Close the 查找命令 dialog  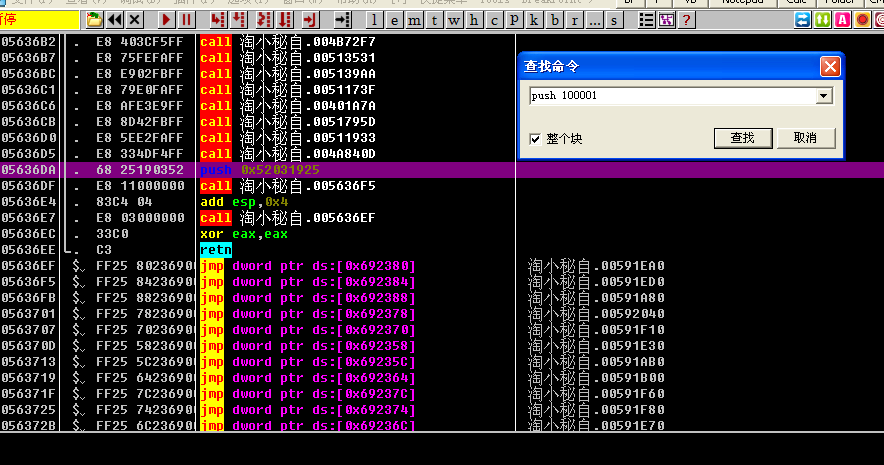tap(830, 67)
